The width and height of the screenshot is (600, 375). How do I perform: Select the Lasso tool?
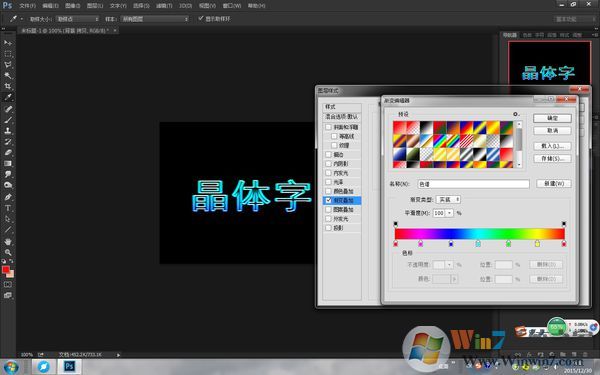pyautogui.click(x=8, y=64)
